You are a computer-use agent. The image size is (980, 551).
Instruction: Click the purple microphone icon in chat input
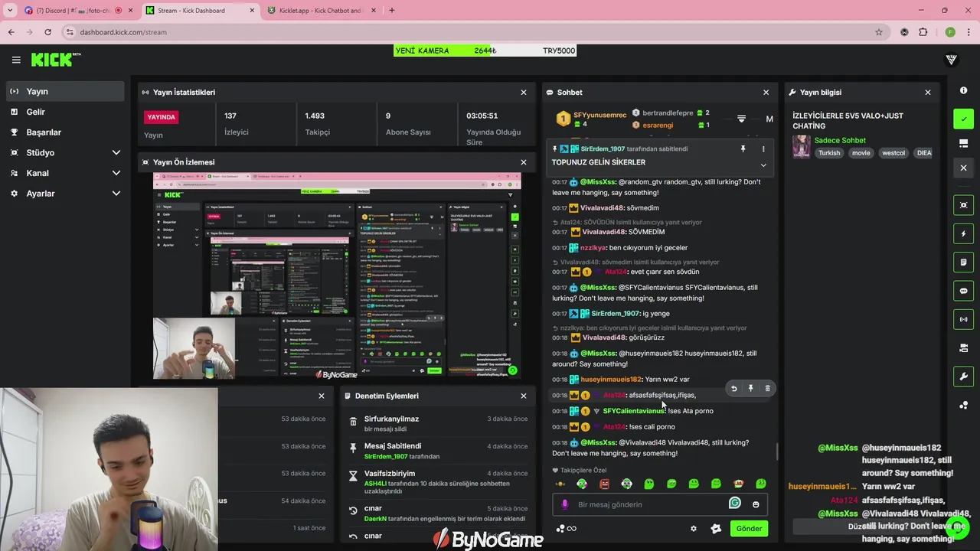pos(565,504)
